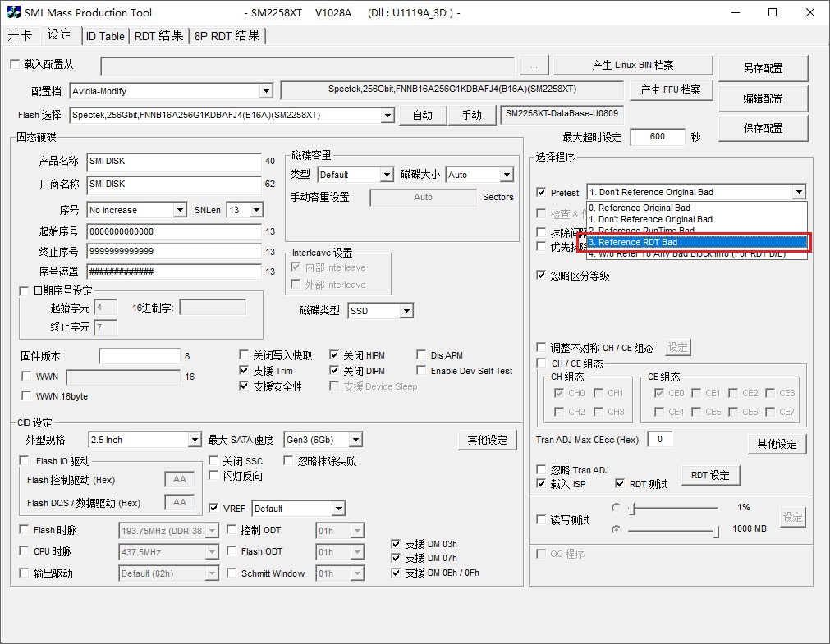Toggle the RDT 测试 checkbox
The height and width of the screenshot is (644, 830).
tap(621, 484)
